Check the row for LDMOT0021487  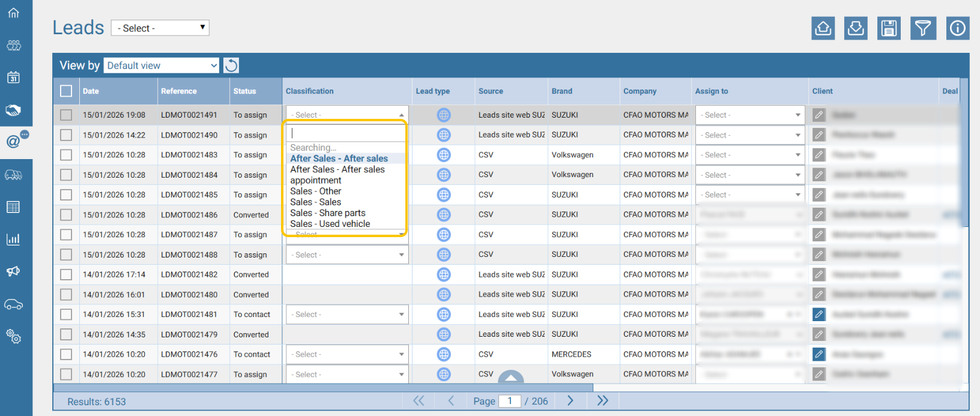coord(66,235)
